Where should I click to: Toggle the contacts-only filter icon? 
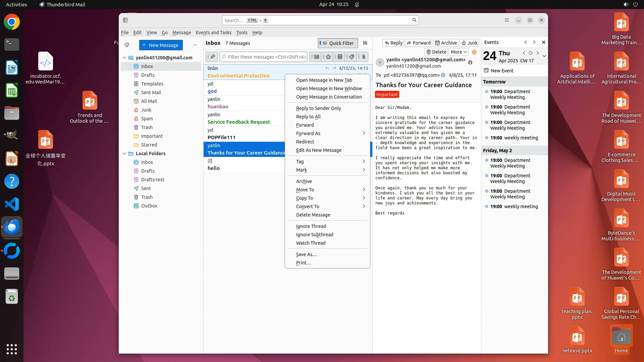(x=340, y=57)
